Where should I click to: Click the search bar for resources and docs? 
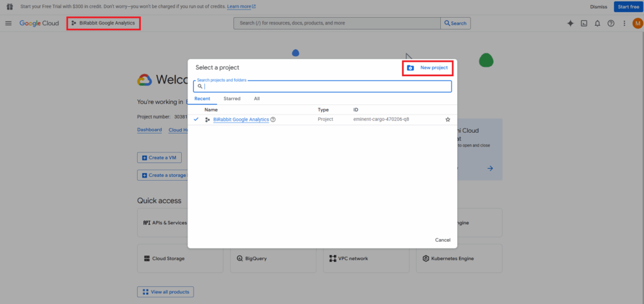pos(337,23)
